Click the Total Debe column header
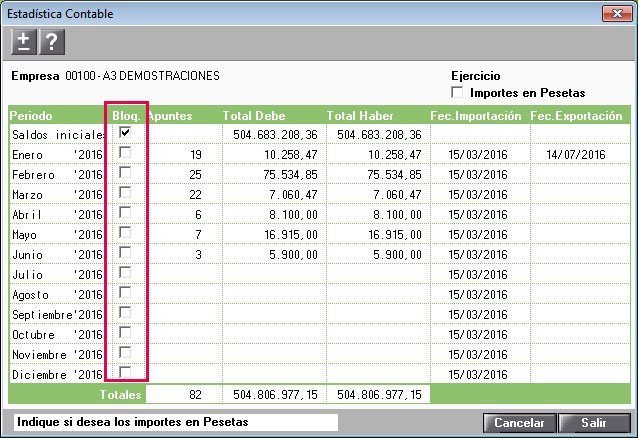638x438 pixels. click(x=254, y=116)
